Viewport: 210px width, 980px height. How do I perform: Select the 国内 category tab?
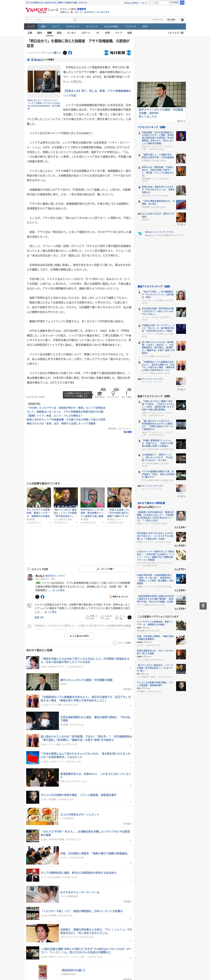(x=40, y=33)
